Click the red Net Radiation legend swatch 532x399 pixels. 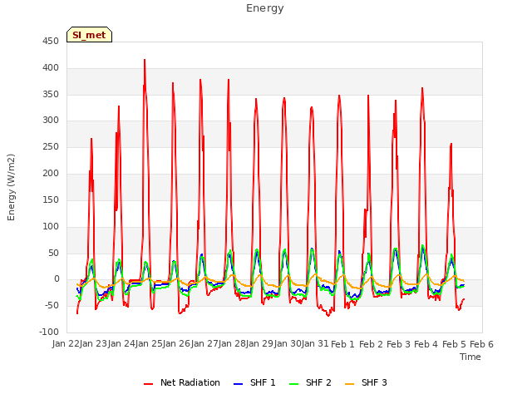(x=148, y=384)
